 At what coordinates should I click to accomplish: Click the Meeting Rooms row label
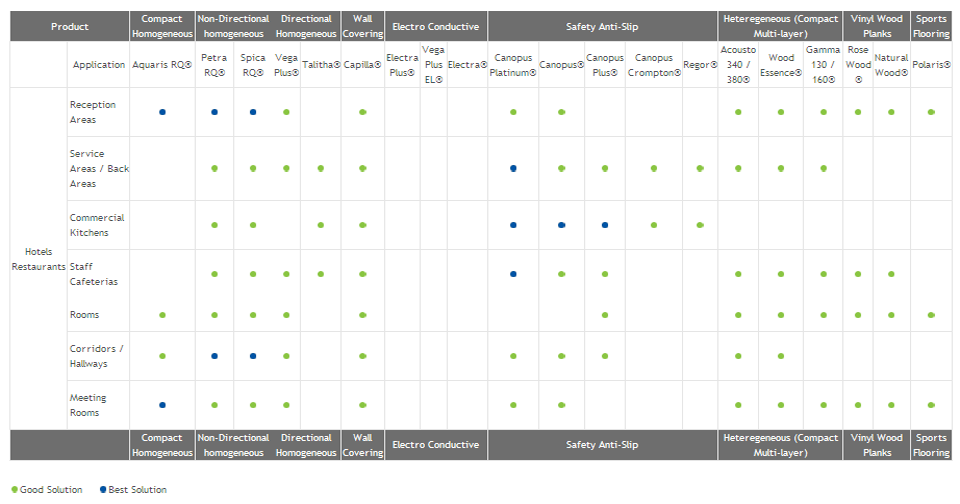click(88, 405)
